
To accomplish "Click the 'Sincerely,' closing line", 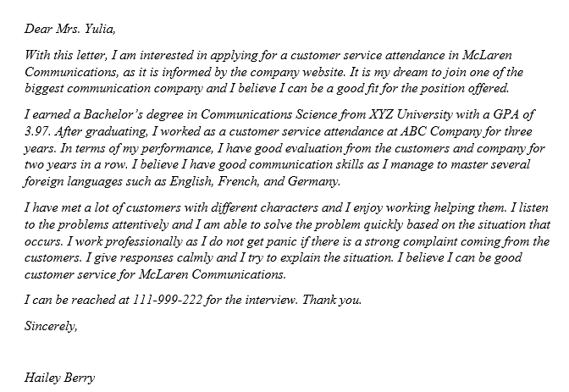I will click(x=51, y=325).
